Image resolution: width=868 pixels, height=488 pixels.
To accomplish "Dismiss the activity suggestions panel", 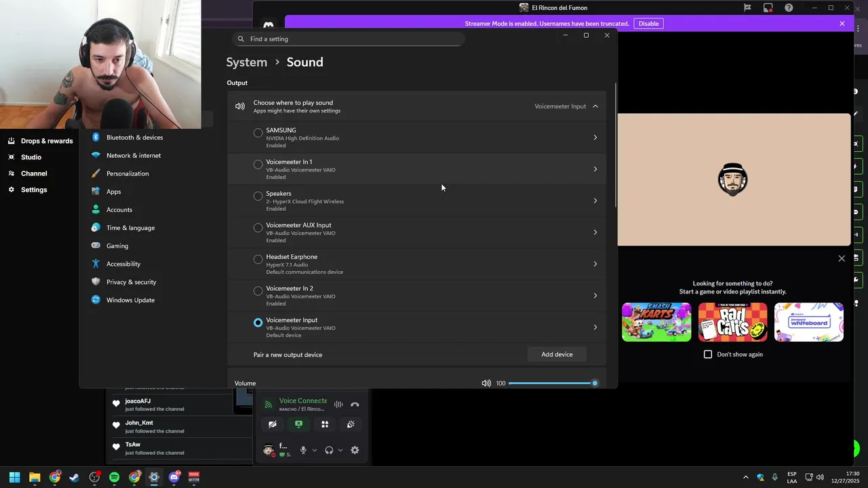I will (842, 258).
